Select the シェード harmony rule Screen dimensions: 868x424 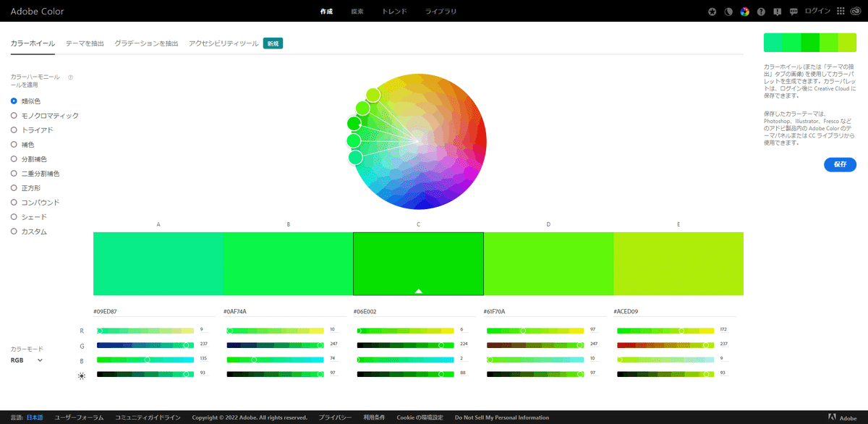29,217
